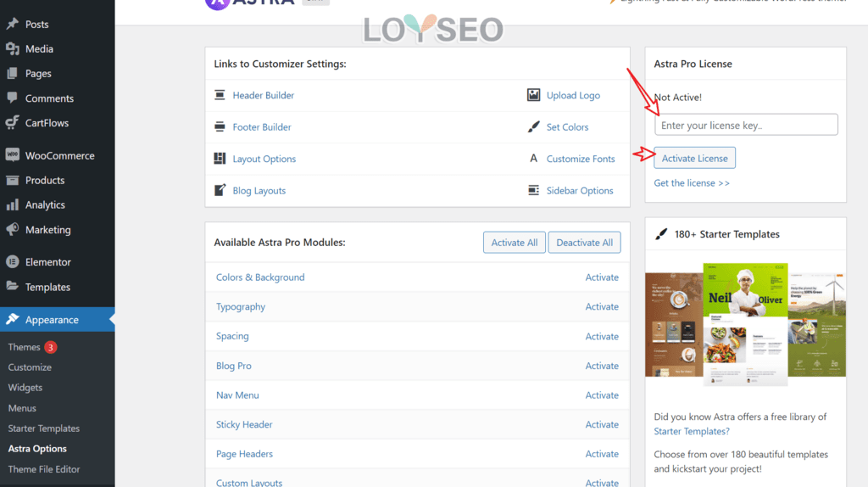The image size is (868, 487).
Task: Activate the Colors & Background module
Action: tap(602, 277)
